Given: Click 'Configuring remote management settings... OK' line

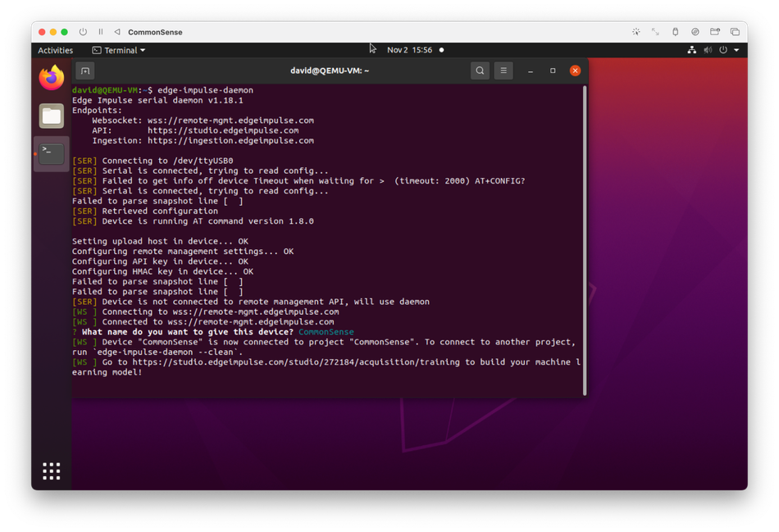Looking at the screenshot, I should pyautogui.click(x=183, y=252).
